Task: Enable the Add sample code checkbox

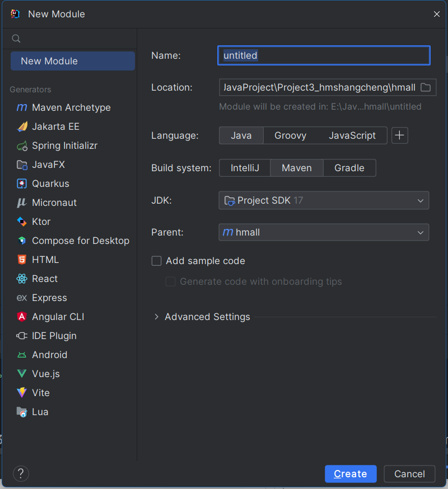Action: click(156, 261)
